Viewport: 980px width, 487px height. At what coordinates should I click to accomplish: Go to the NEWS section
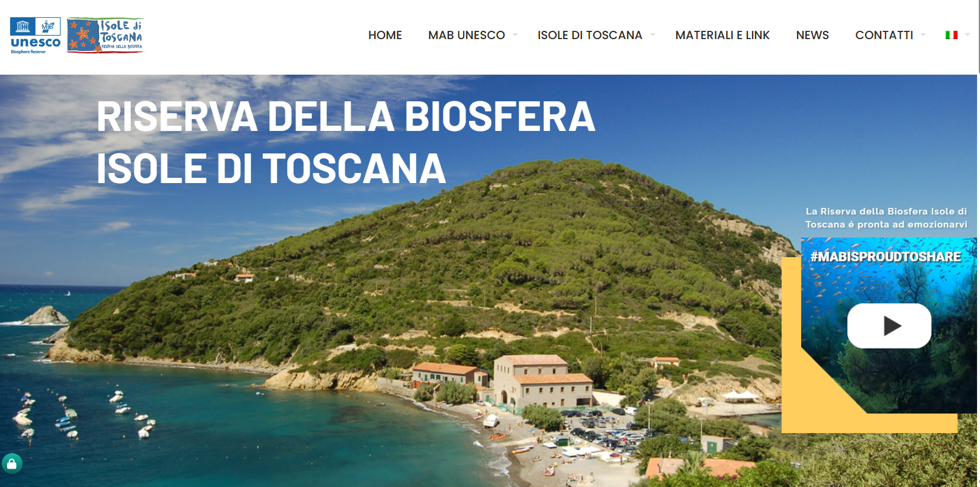pos(812,35)
